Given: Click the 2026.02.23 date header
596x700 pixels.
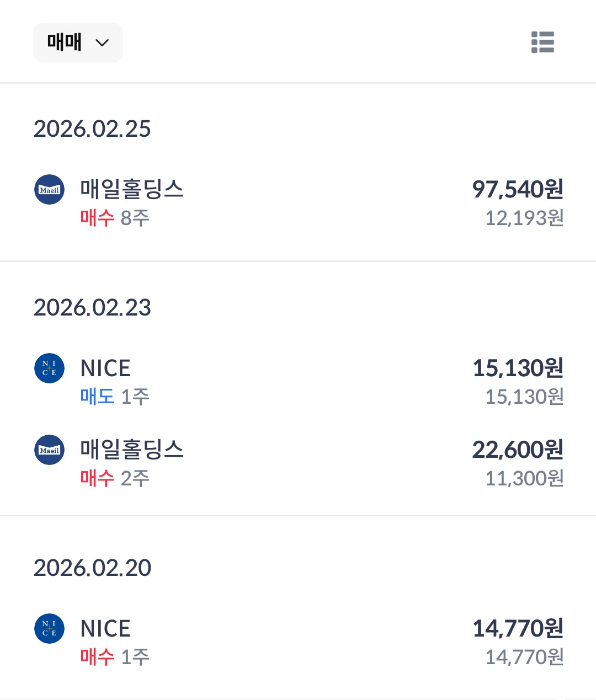Looking at the screenshot, I should pos(92,307).
